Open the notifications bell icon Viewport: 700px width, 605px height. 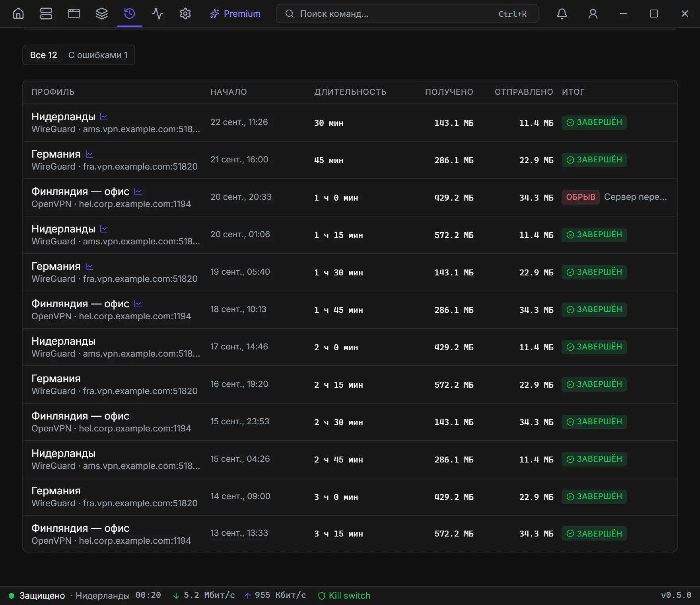[562, 14]
